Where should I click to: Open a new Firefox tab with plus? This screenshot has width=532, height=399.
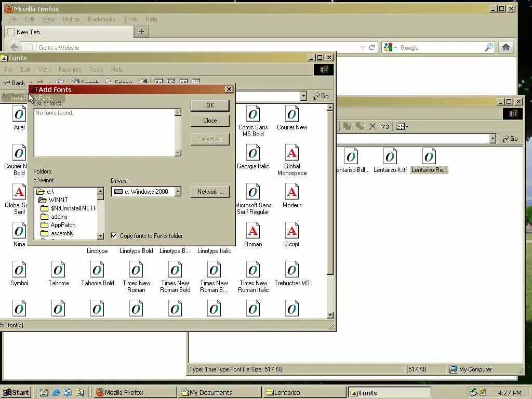point(141,32)
